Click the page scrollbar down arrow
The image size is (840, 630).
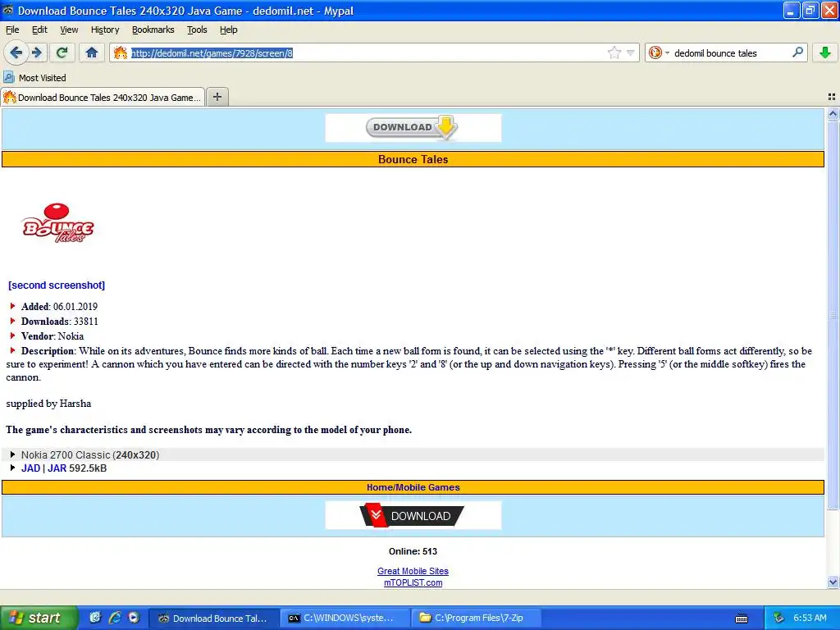[833, 582]
